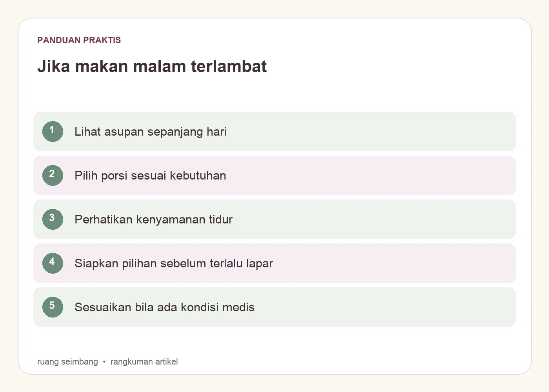
Task: Click the number 3 step badge
Action: (x=53, y=219)
